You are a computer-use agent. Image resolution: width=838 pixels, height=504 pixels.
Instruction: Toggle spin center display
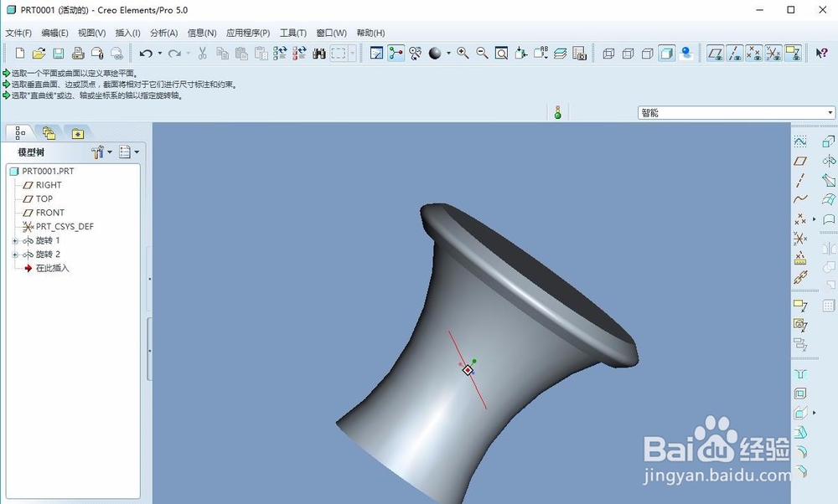click(396, 54)
